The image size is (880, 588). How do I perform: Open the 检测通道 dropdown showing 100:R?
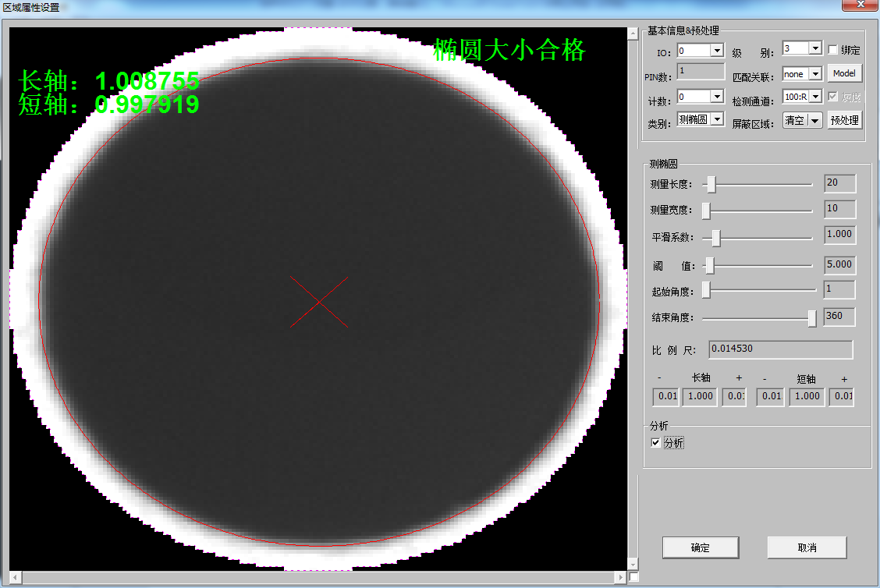tap(803, 97)
